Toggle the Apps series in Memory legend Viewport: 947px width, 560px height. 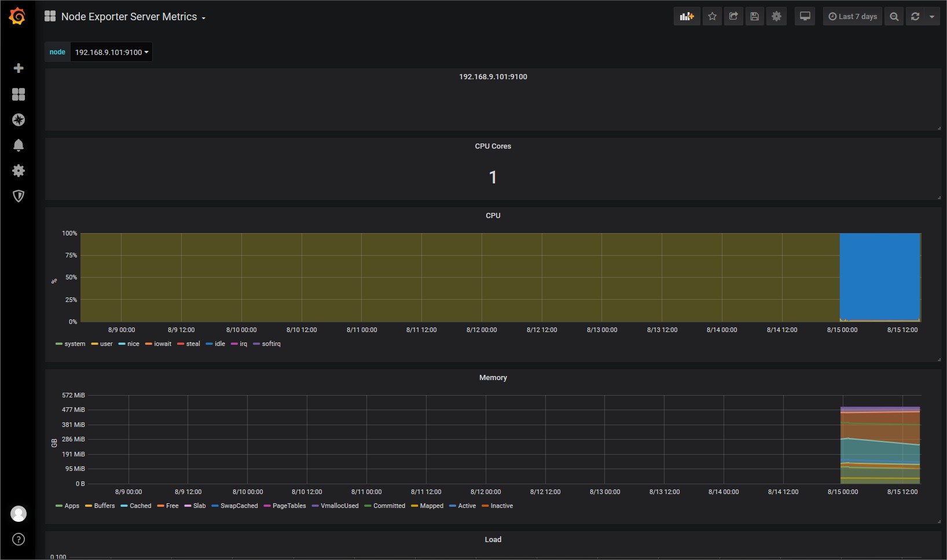point(68,506)
